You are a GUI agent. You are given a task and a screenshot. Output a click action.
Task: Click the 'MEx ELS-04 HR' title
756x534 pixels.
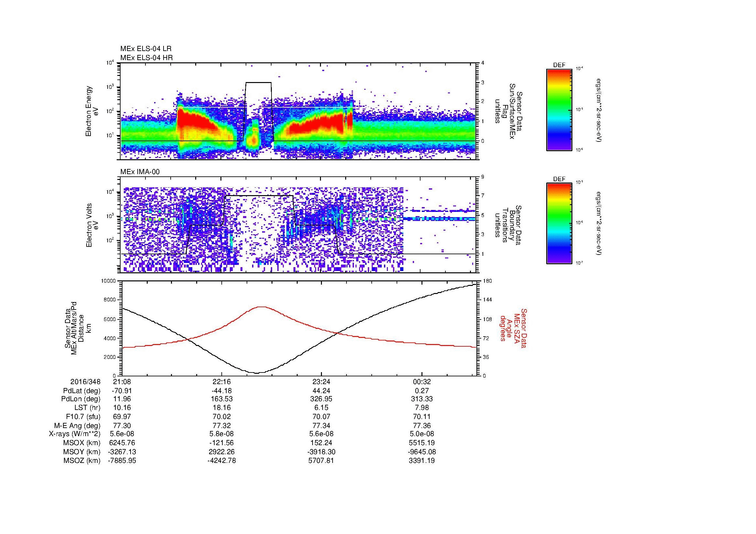tap(146, 58)
